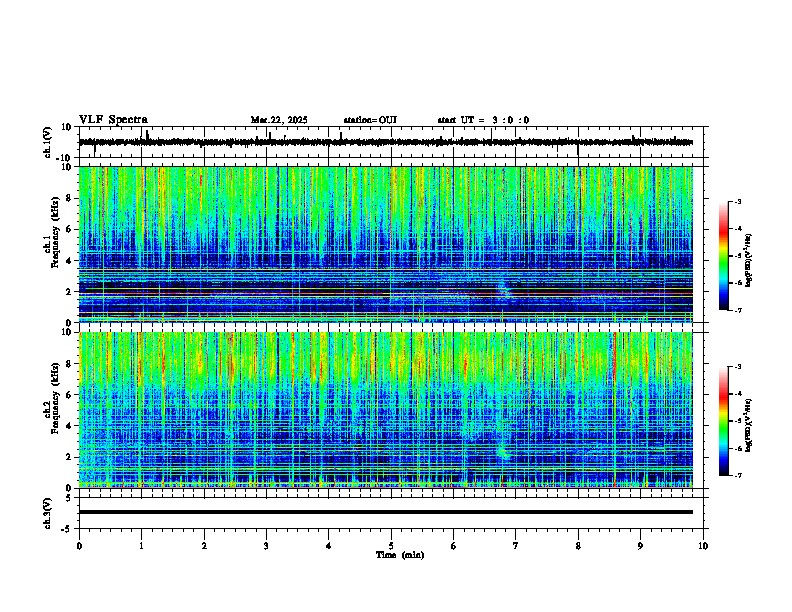This screenshot has height=612, width=792.
Task: Click the time axis tick label "5"
Action: tap(391, 546)
